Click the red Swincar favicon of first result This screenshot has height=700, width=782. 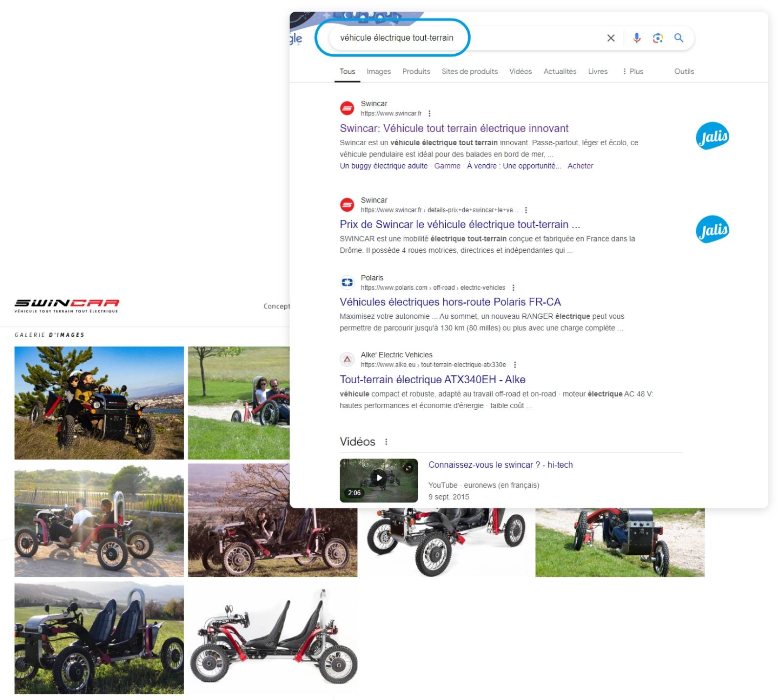(347, 108)
